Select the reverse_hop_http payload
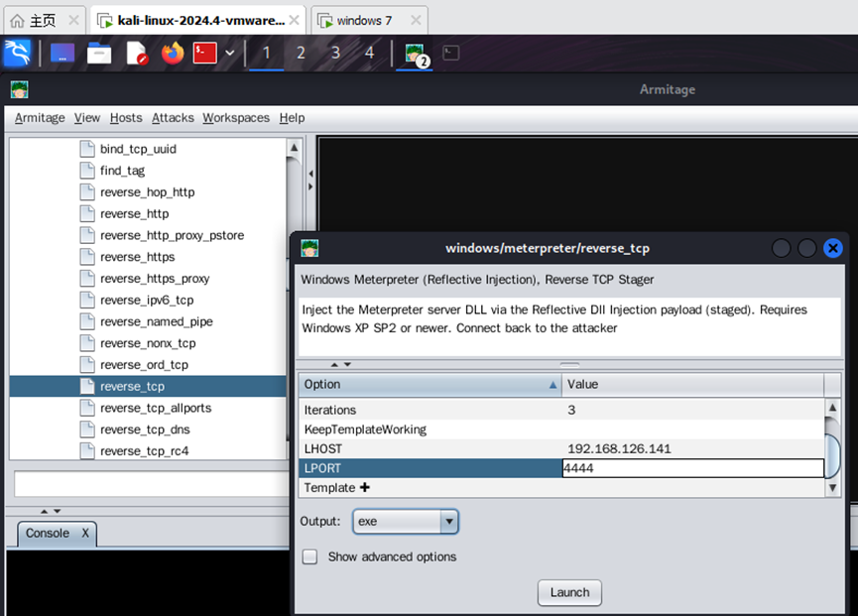 click(147, 192)
